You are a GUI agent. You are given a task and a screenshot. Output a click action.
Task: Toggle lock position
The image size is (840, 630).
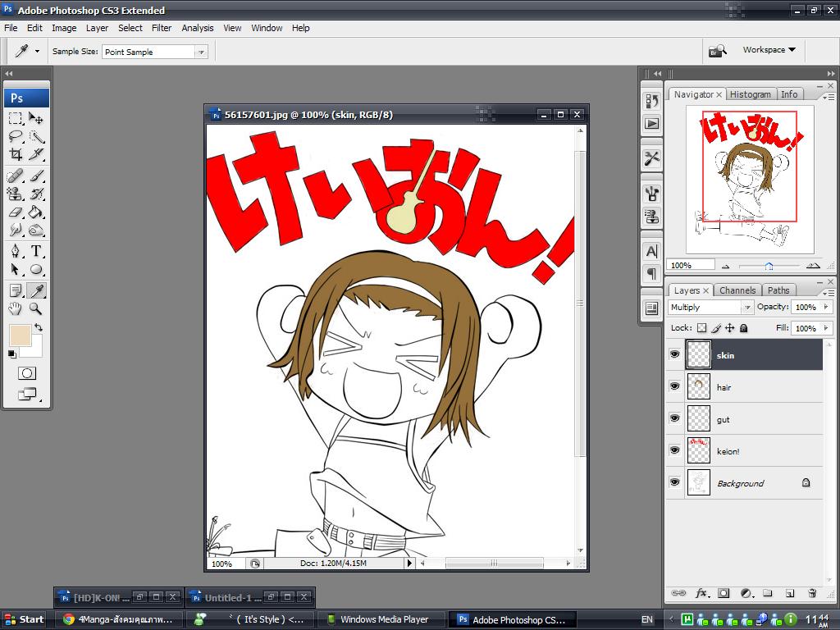729,328
